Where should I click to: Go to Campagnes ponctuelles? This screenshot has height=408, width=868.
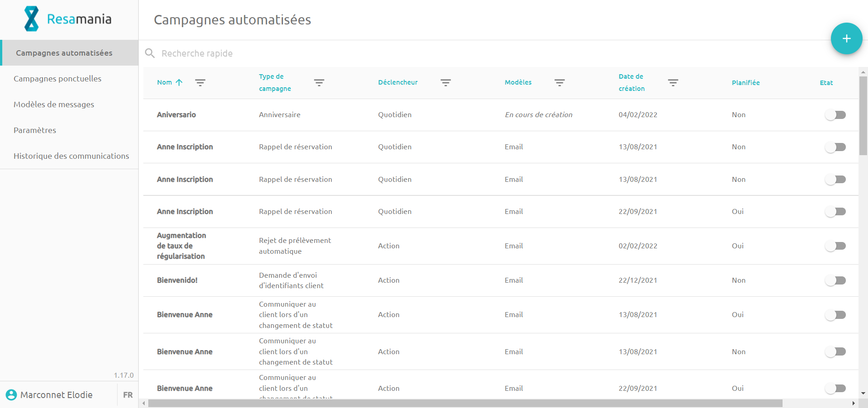(57, 79)
